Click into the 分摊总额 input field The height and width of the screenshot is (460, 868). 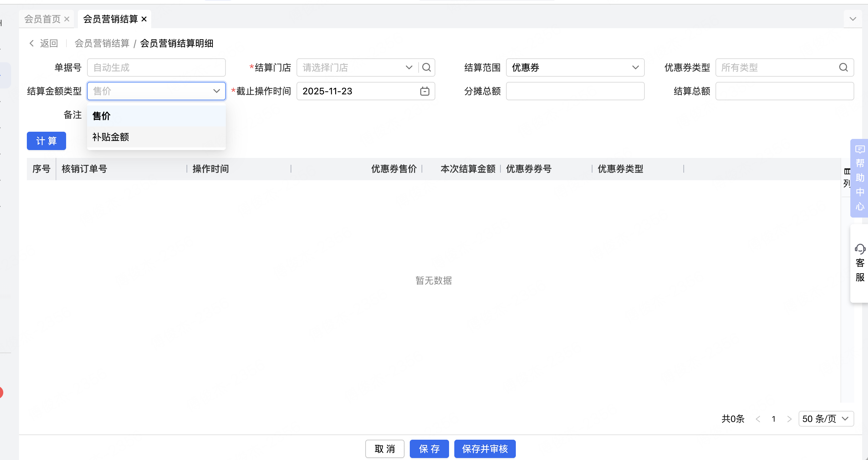575,91
